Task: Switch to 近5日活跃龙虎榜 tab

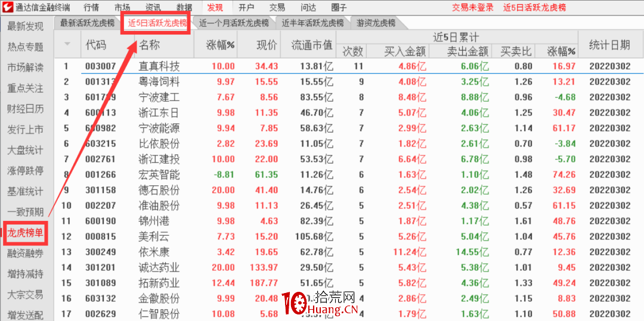Action: point(157,23)
